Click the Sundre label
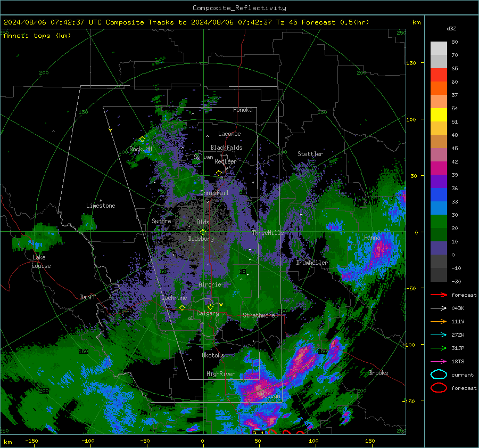This screenshot has width=479, height=448. point(161,221)
